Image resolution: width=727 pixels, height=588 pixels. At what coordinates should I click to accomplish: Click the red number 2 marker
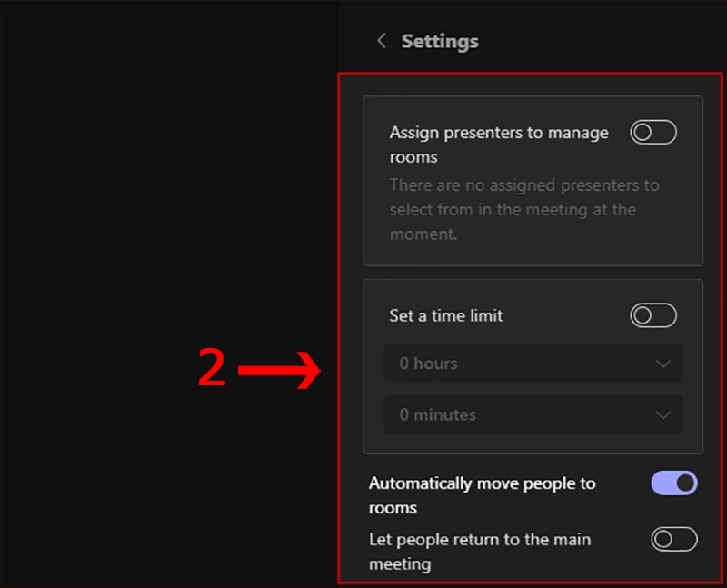[x=212, y=369]
